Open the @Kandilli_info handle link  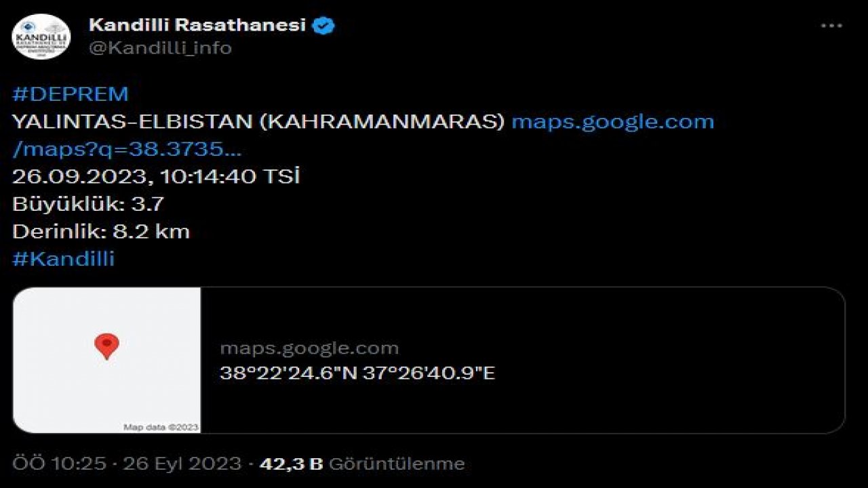pyautogui.click(x=160, y=47)
